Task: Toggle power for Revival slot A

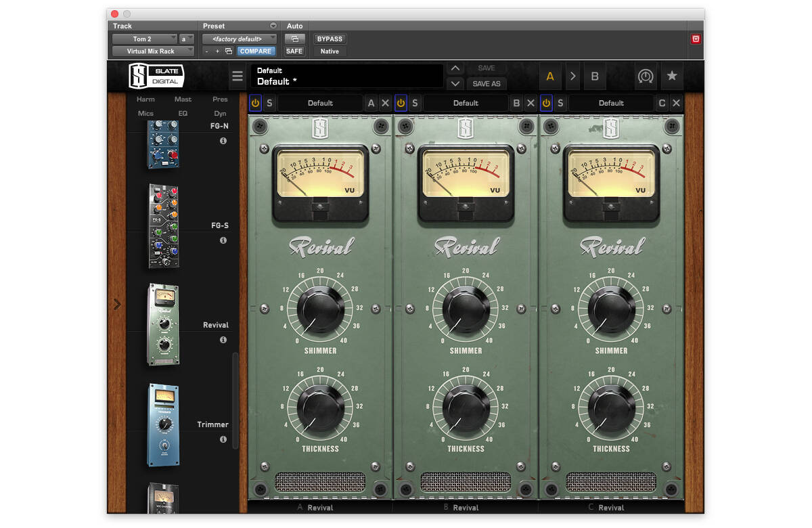Action: point(255,103)
